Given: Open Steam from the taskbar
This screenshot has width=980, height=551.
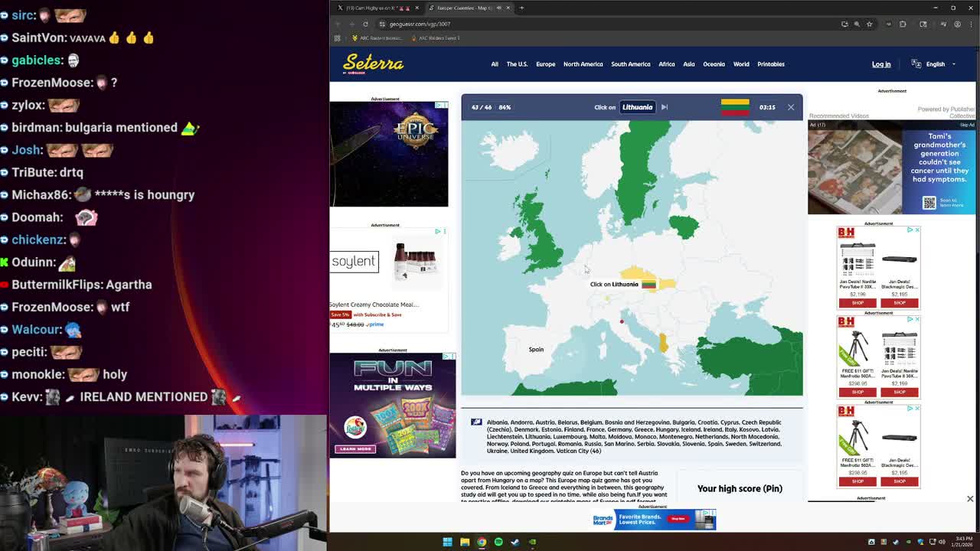Looking at the screenshot, I should [515, 542].
